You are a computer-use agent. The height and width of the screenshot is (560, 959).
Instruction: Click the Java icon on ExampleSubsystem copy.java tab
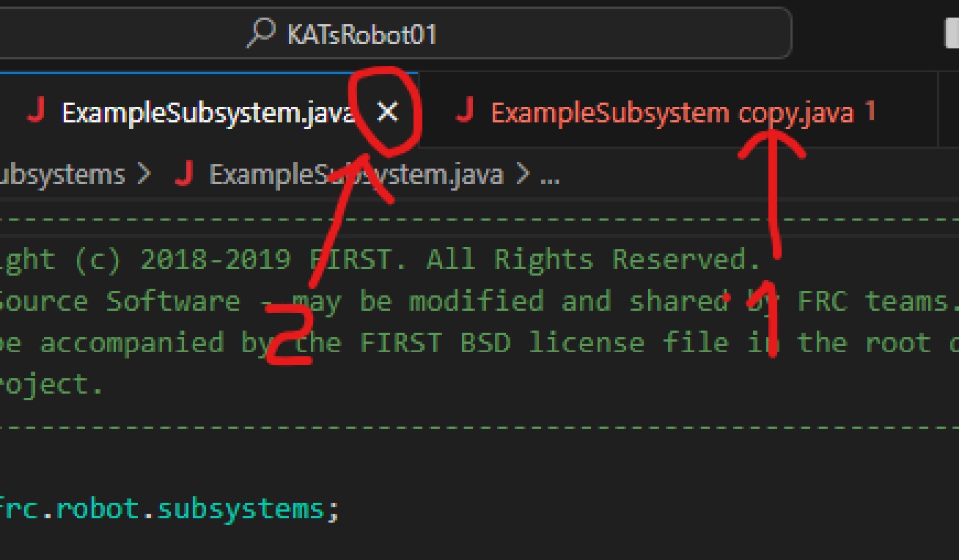(464, 111)
